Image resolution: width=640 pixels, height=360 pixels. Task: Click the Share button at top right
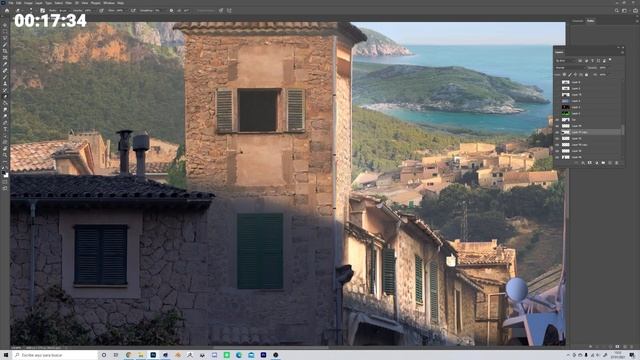coord(635,10)
